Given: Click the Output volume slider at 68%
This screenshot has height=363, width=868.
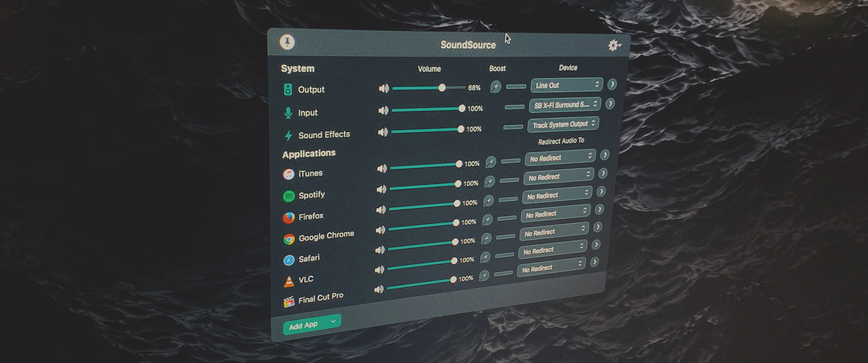Looking at the screenshot, I should click(x=429, y=88).
